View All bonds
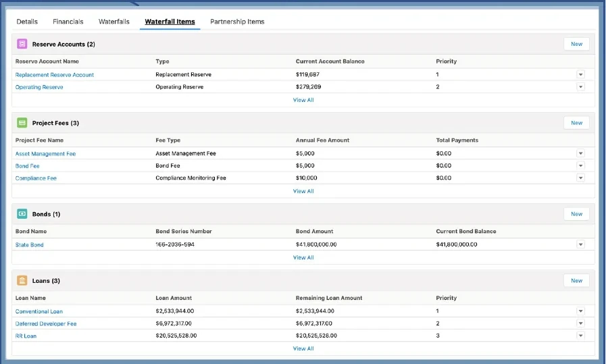Screen dimensions: 606x364 pyautogui.click(x=303, y=258)
